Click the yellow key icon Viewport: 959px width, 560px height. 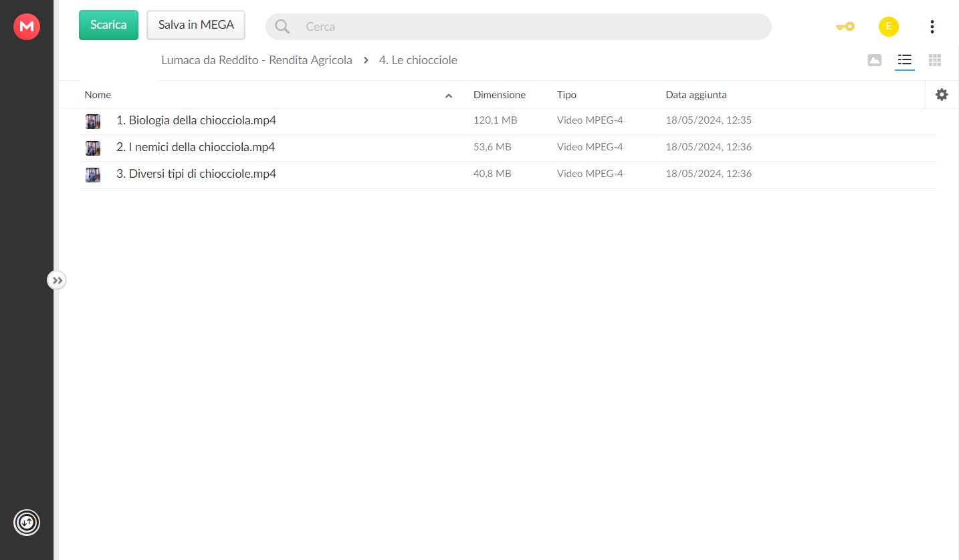point(845,27)
